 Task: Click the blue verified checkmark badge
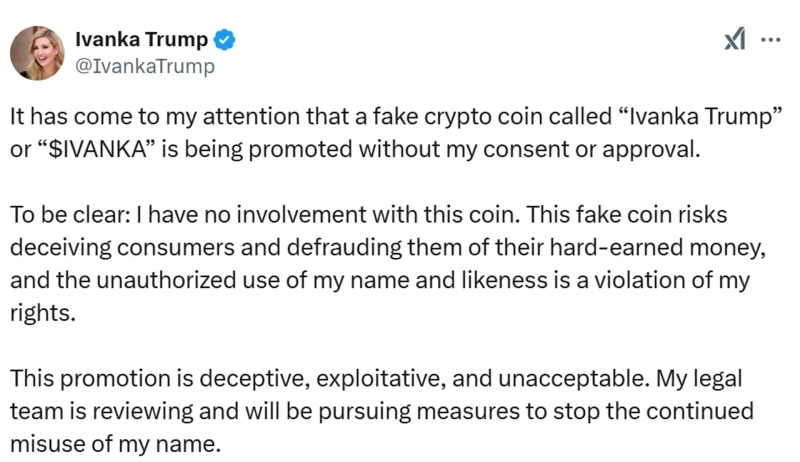click(x=226, y=40)
